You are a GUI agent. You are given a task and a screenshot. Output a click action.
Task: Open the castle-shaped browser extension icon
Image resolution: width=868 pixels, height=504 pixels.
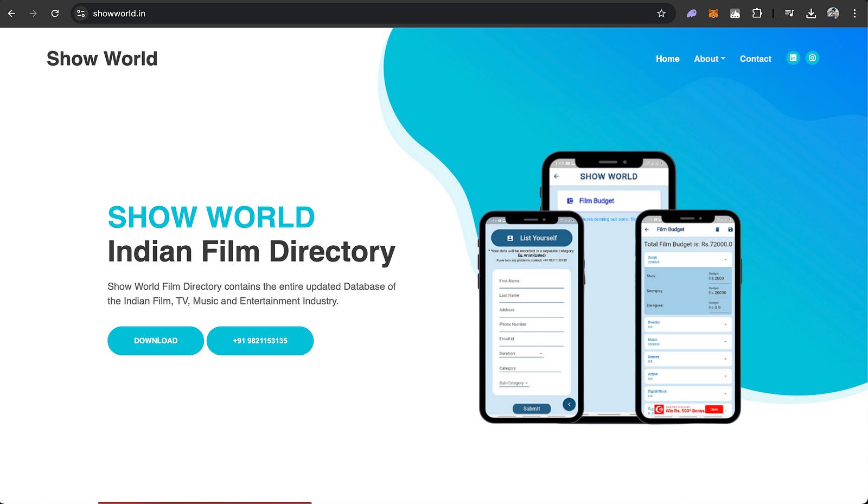tap(735, 14)
